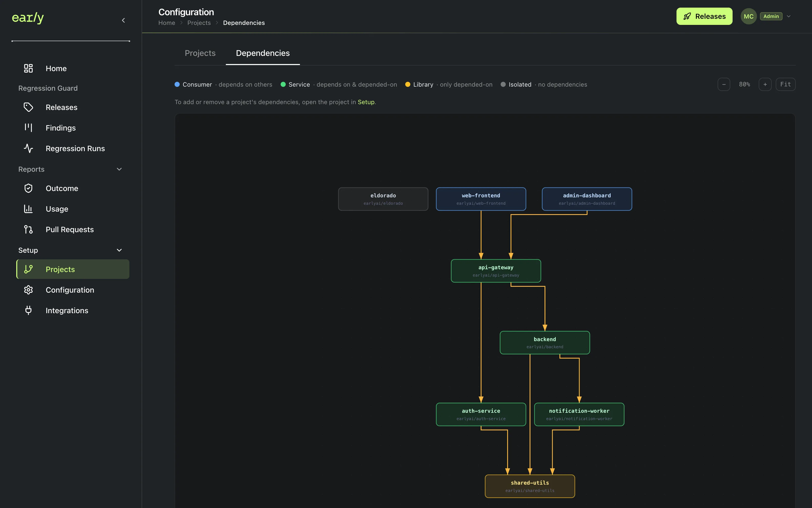This screenshot has height=508, width=812.
Task: Open Outcome report in the sidebar
Action: point(73,188)
